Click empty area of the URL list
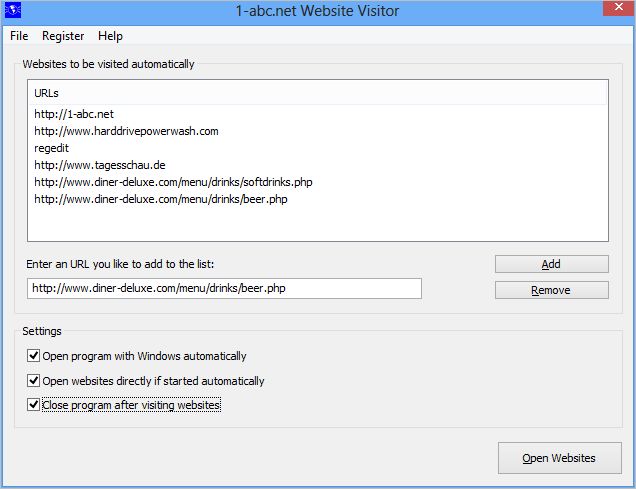The width and height of the screenshot is (636, 489). point(317,224)
